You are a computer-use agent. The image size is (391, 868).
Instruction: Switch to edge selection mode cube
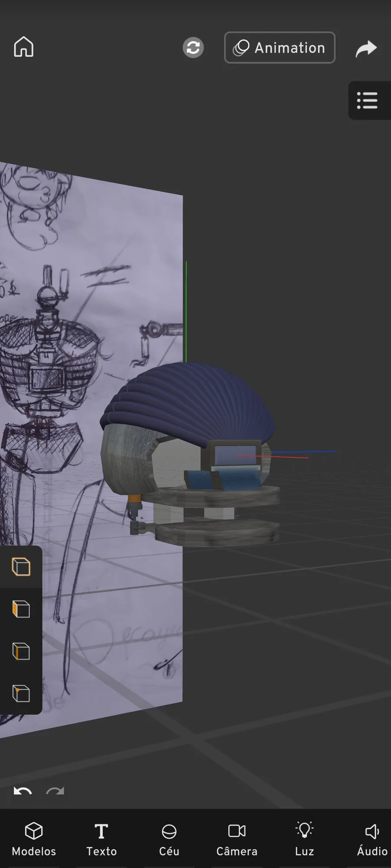point(21,651)
